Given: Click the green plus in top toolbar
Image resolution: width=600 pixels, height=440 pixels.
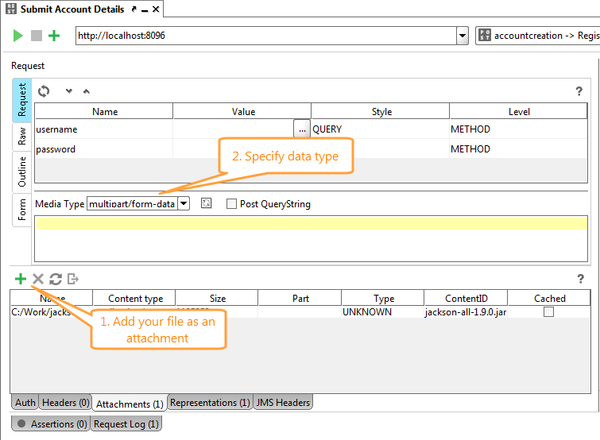Looking at the screenshot, I should pos(53,35).
